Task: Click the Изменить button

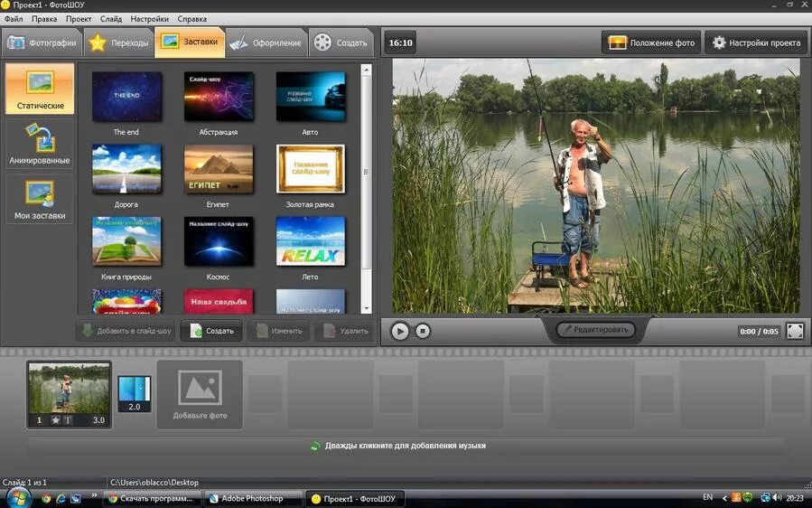Action: click(279, 331)
